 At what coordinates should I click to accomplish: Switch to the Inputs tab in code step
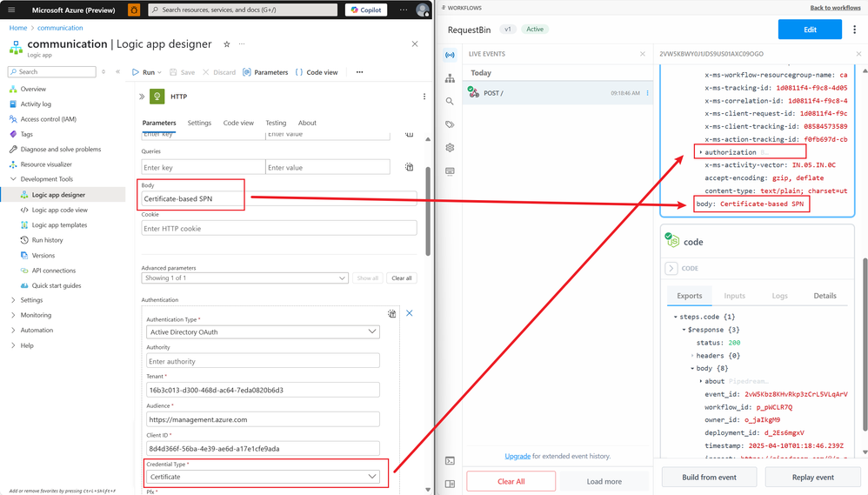point(735,296)
